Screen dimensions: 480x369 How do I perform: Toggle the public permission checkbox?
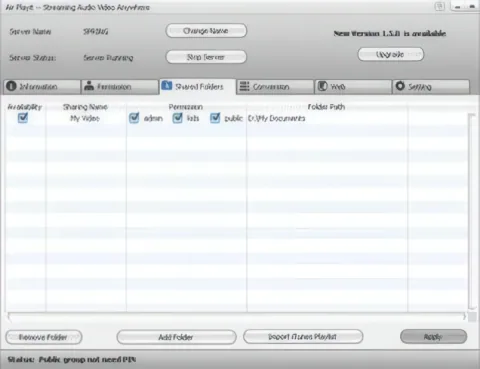point(215,118)
